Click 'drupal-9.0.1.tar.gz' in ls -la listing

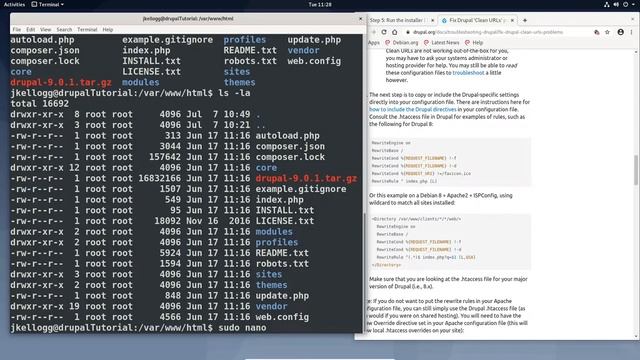click(306, 178)
